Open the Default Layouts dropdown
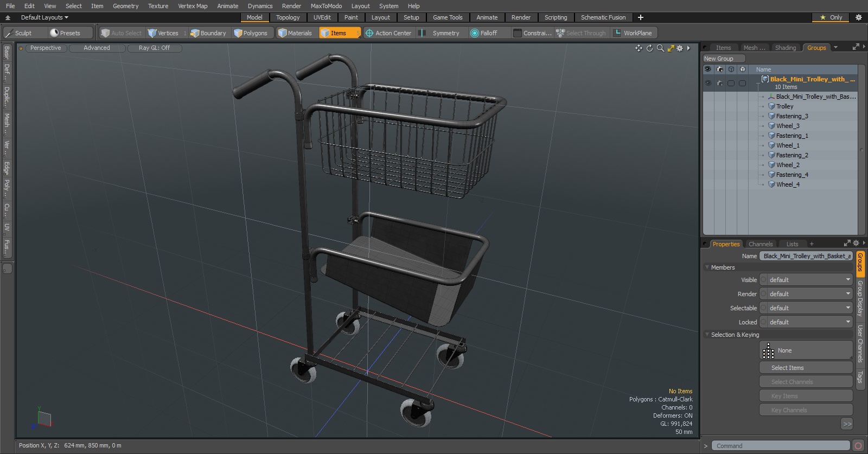Screen dimensions: 868x454 point(44,17)
